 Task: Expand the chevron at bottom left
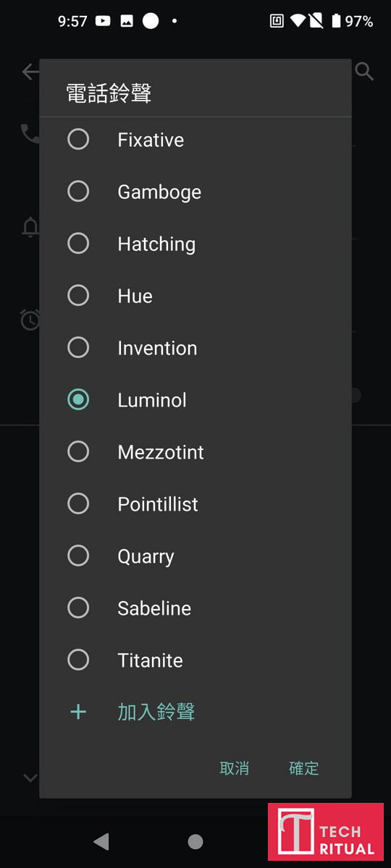30,778
